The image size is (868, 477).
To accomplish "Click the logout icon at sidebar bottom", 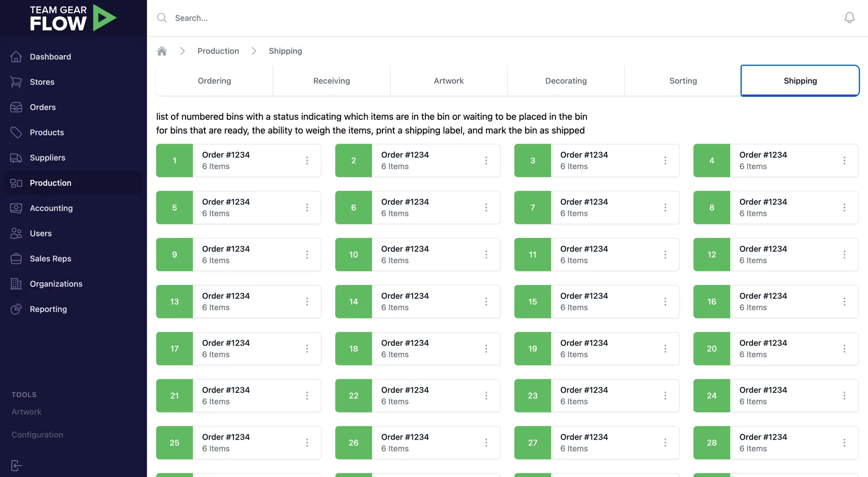I will pyautogui.click(x=16, y=466).
